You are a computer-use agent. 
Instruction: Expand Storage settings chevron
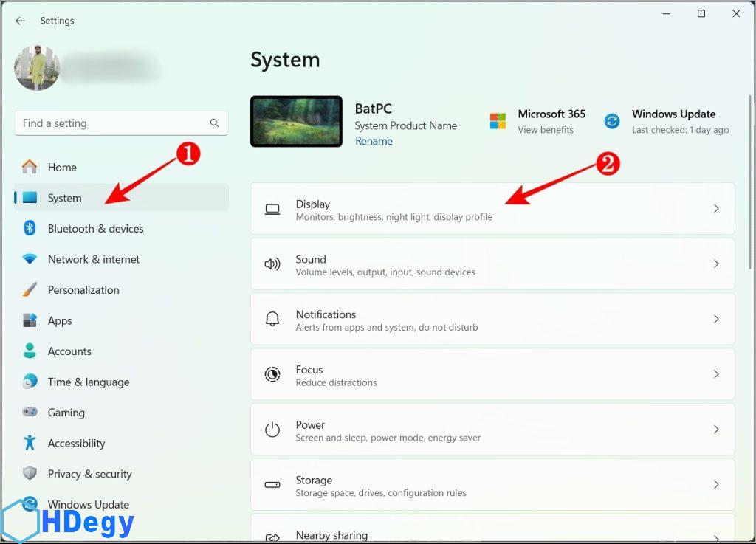click(x=715, y=485)
